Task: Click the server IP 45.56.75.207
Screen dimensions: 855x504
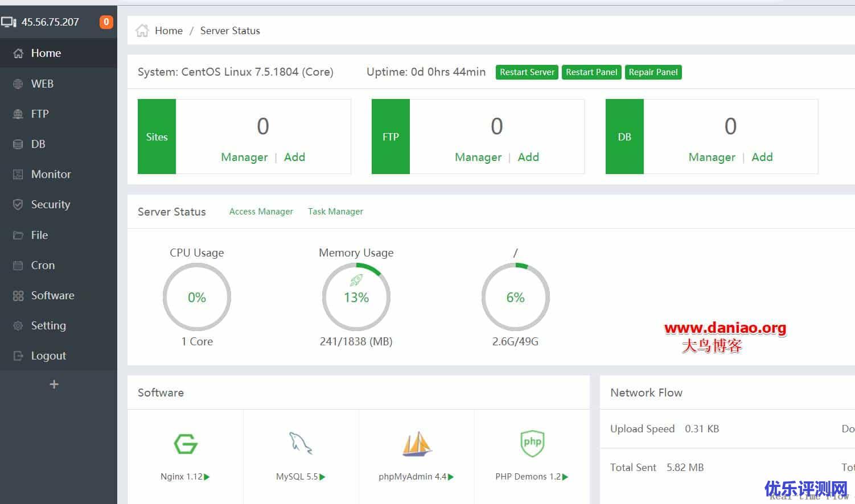Action: pos(50,22)
